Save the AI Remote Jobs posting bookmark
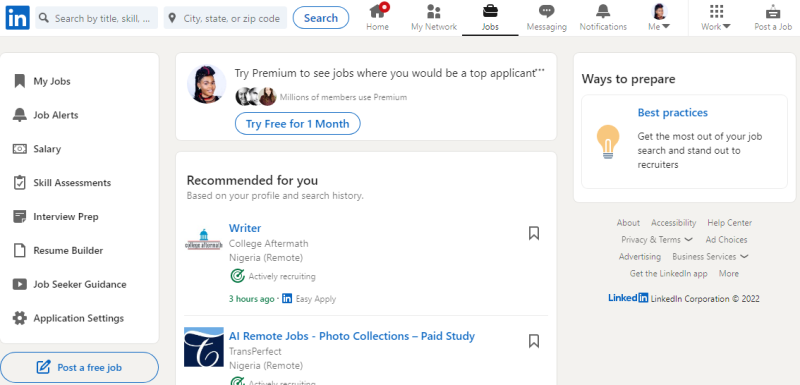Screen dimensions: 800x385 click(x=534, y=341)
